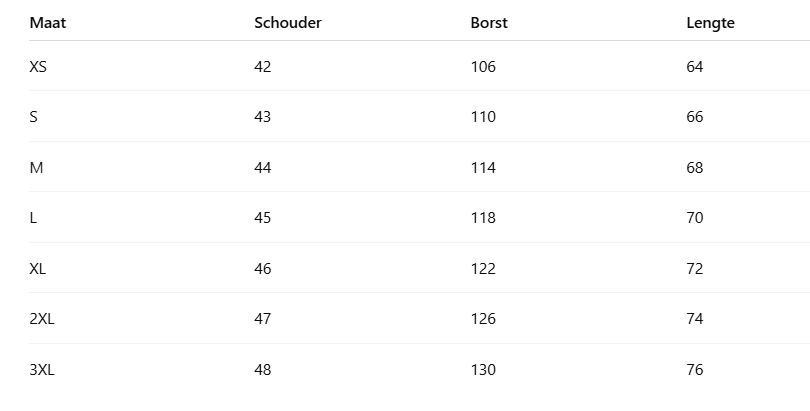Click chest value 106 in XS row
Viewport: 810px width, 411px height.
pos(483,67)
